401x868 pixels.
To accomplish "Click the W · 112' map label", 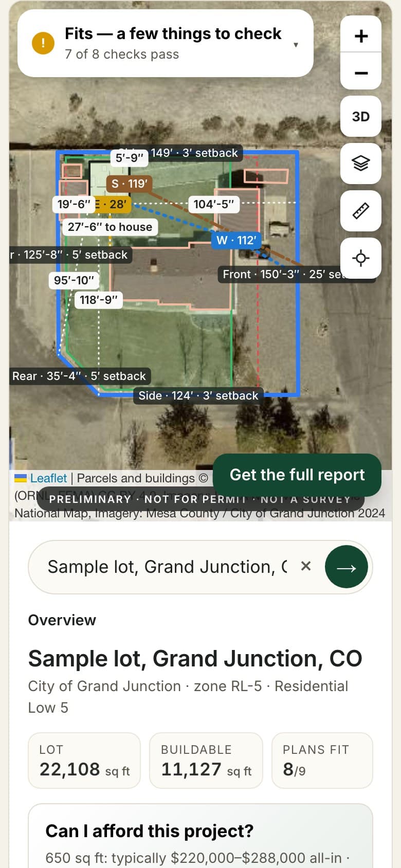I will pos(236,240).
